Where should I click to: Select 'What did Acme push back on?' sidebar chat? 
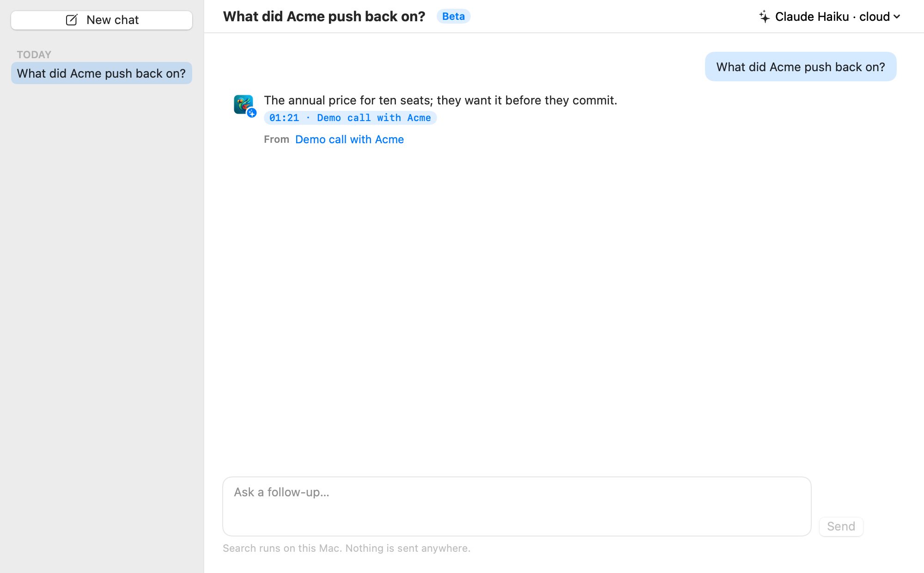click(x=102, y=73)
